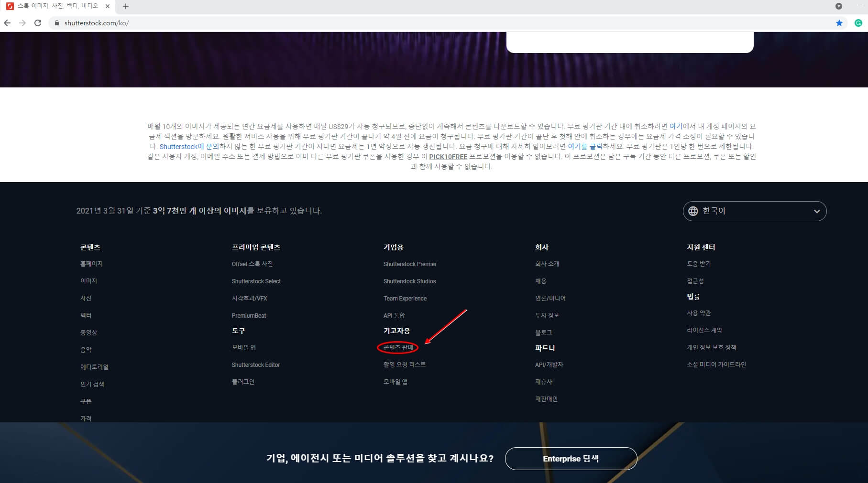Open Shutterstock Select link
Viewport: 868px width, 483px height.
(x=256, y=281)
